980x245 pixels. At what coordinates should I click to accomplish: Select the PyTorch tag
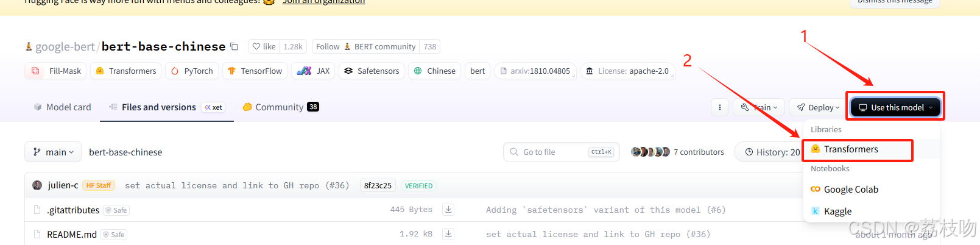[192, 71]
